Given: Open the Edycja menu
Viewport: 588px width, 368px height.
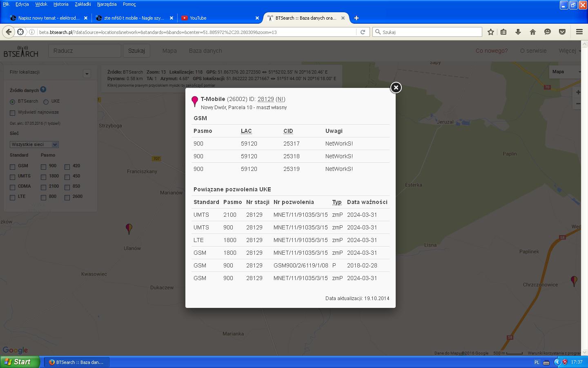Looking at the screenshot, I should click(22, 4).
